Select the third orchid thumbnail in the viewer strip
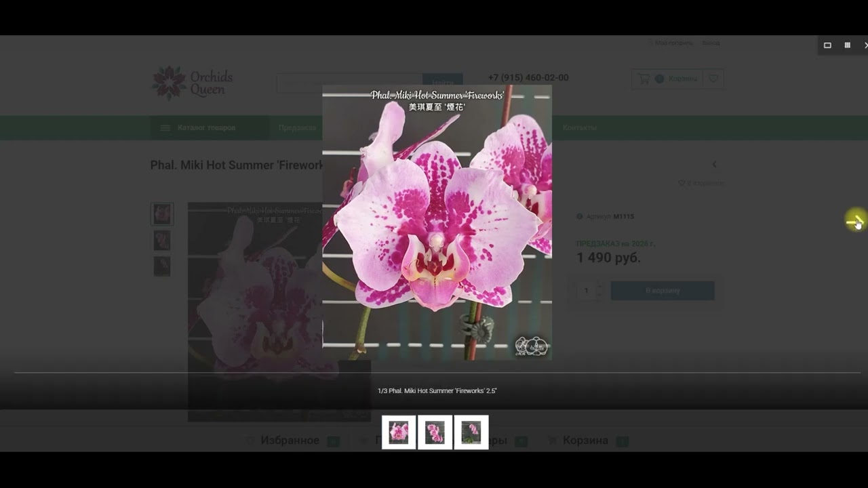This screenshot has height=488, width=868. (x=471, y=432)
